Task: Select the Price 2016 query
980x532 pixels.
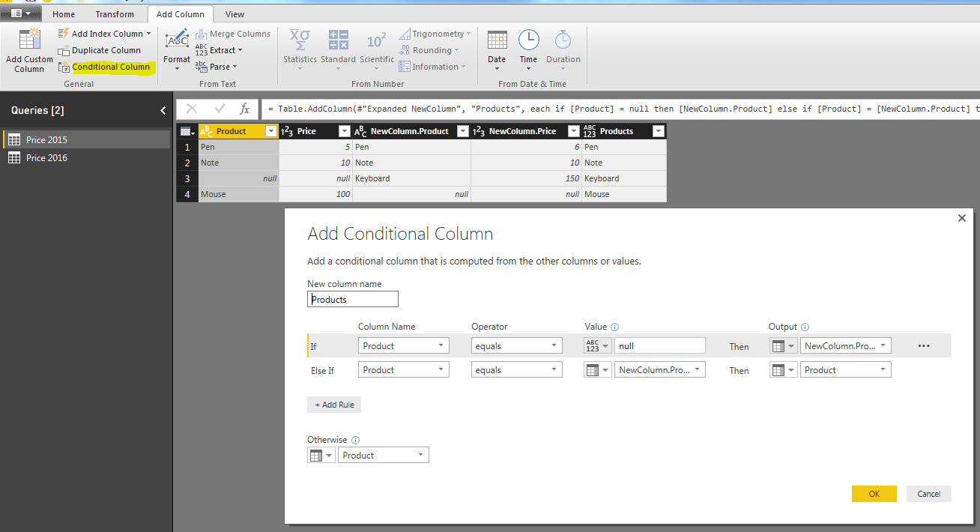Action: (x=85, y=157)
